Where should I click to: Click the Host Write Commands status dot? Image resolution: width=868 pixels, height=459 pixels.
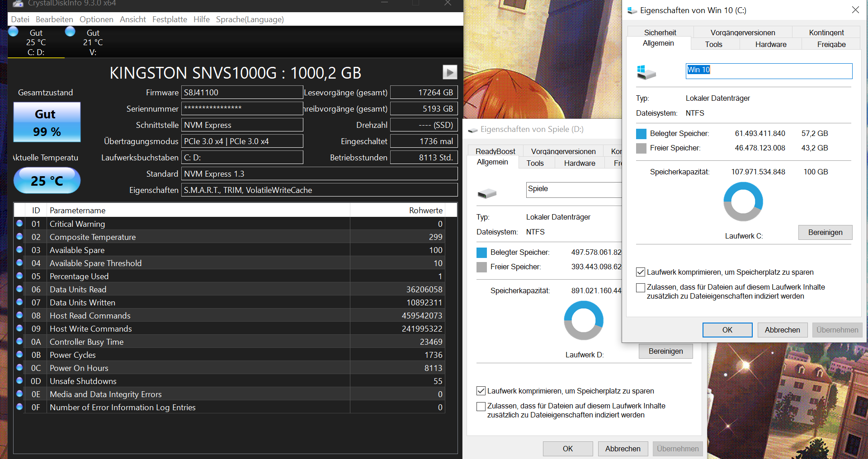coord(19,328)
